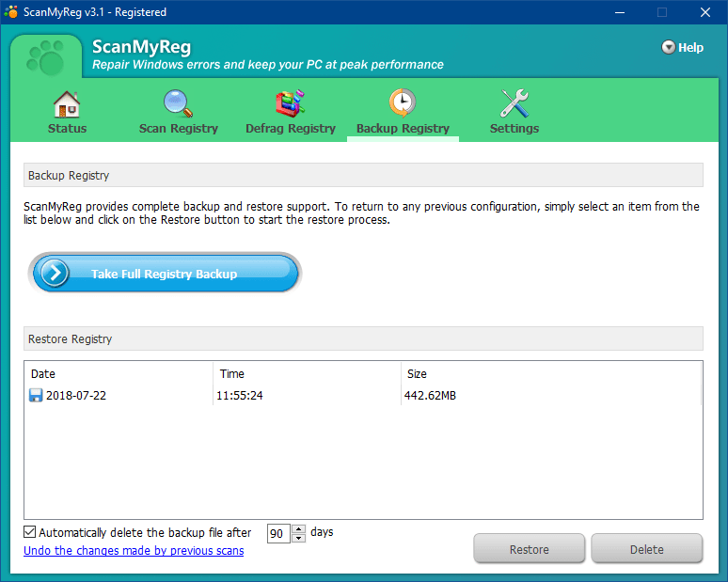
Task: Click the Defrag Registry blocks icon
Action: (x=291, y=103)
